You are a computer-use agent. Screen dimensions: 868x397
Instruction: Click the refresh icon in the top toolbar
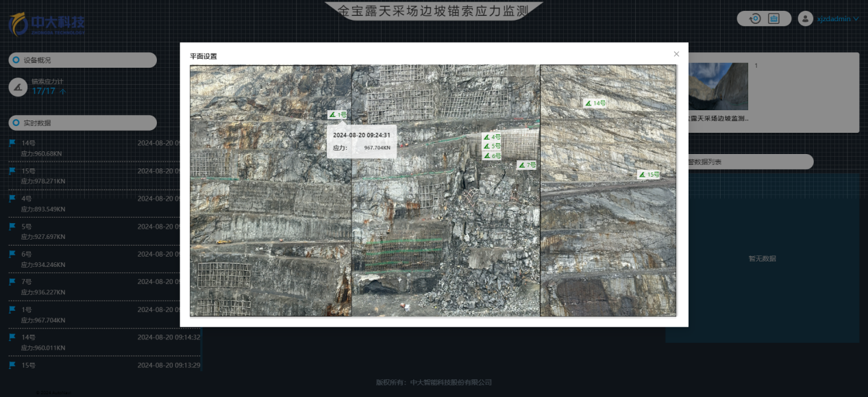755,18
